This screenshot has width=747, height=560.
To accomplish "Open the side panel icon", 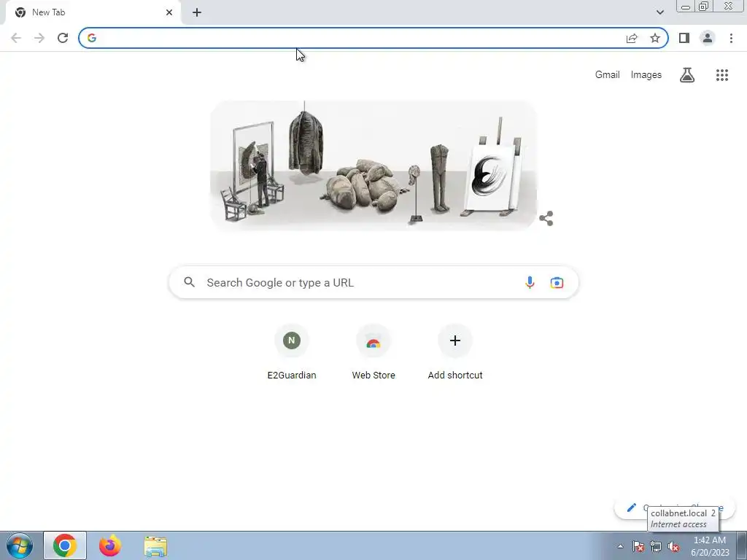I will (684, 38).
